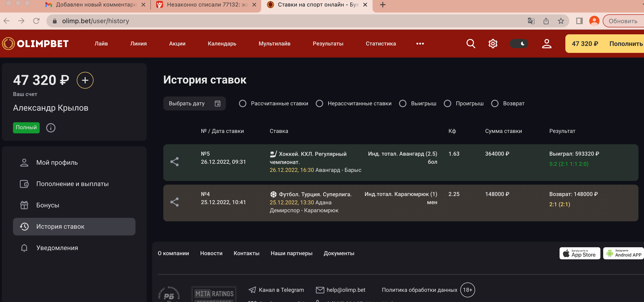Select the Возврат radio filter
The image size is (644, 302).
click(495, 103)
